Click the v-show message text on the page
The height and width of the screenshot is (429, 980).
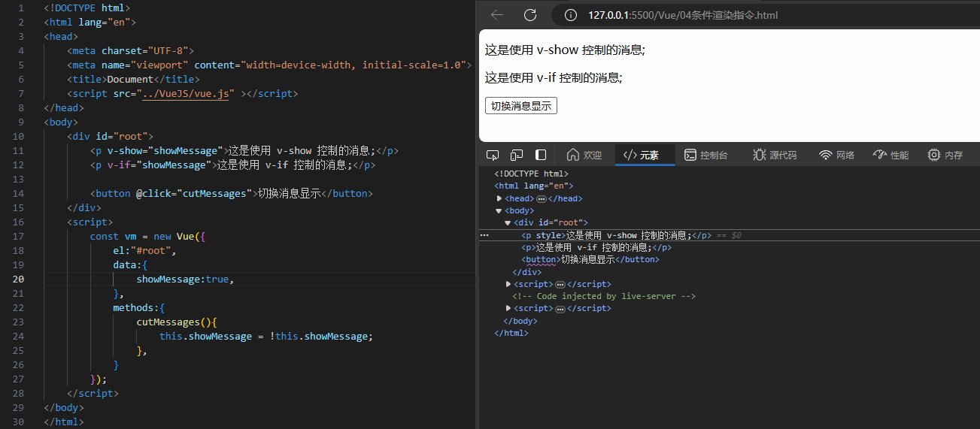pyautogui.click(x=565, y=50)
